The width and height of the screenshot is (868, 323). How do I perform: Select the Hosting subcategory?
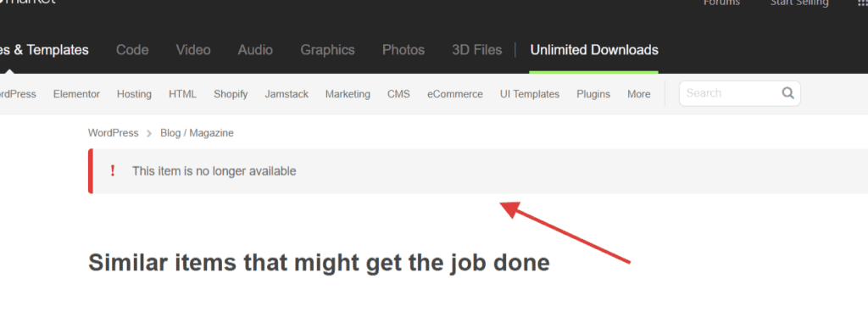[134, 94]
